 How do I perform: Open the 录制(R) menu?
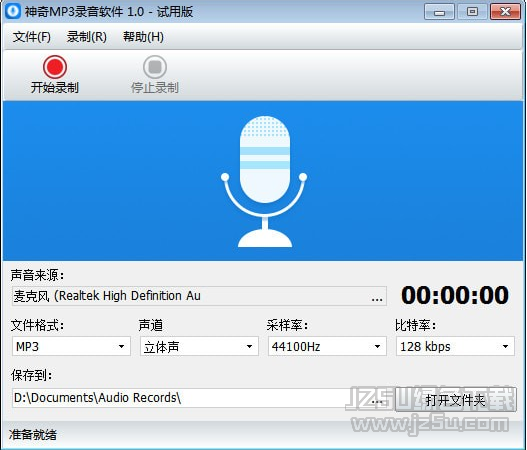coord(87,37)
